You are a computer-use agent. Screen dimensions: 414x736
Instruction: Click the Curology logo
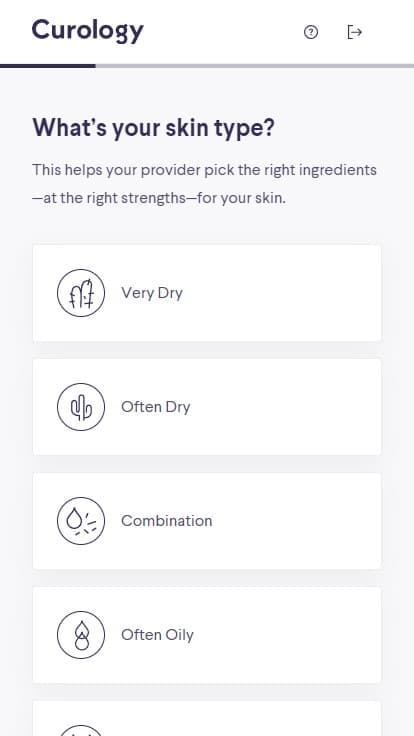point(87,31)
